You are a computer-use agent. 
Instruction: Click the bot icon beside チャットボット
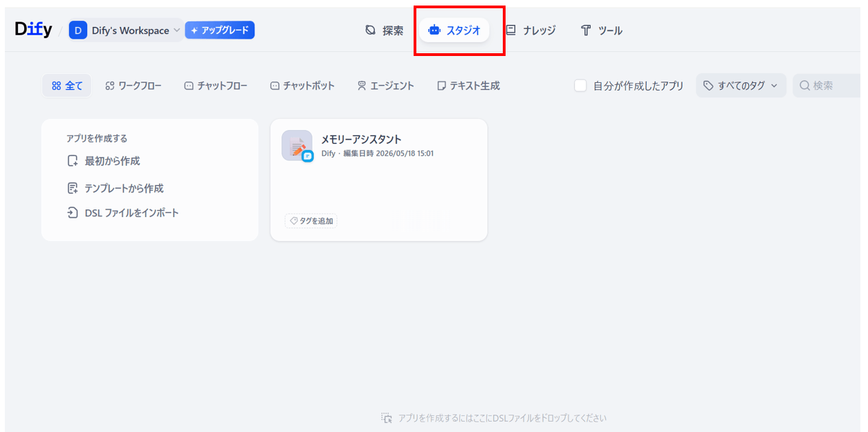(x=275, y=86)
